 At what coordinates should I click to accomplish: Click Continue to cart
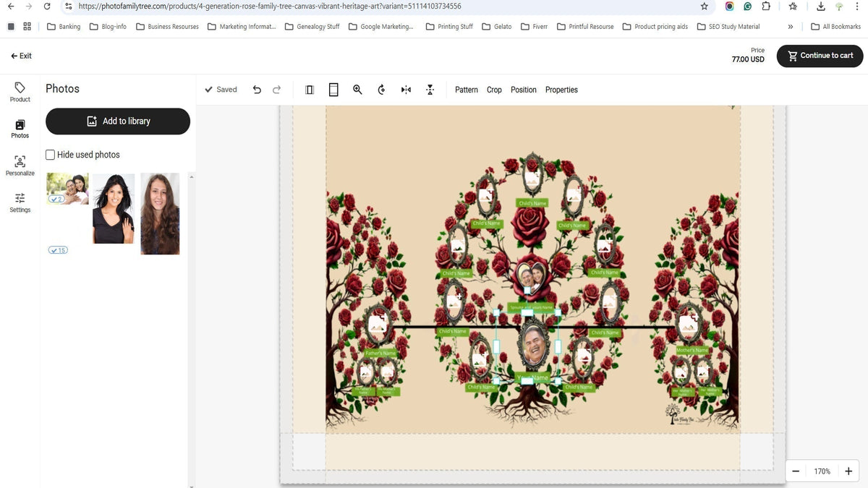(x=820, y=56)
